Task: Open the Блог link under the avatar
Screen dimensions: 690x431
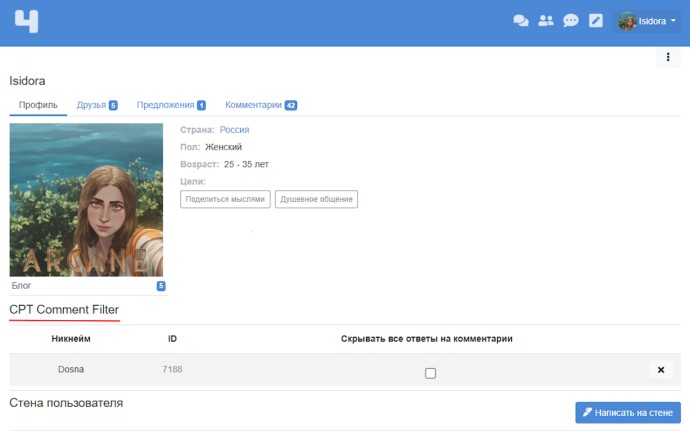Action: click(21, 286)
